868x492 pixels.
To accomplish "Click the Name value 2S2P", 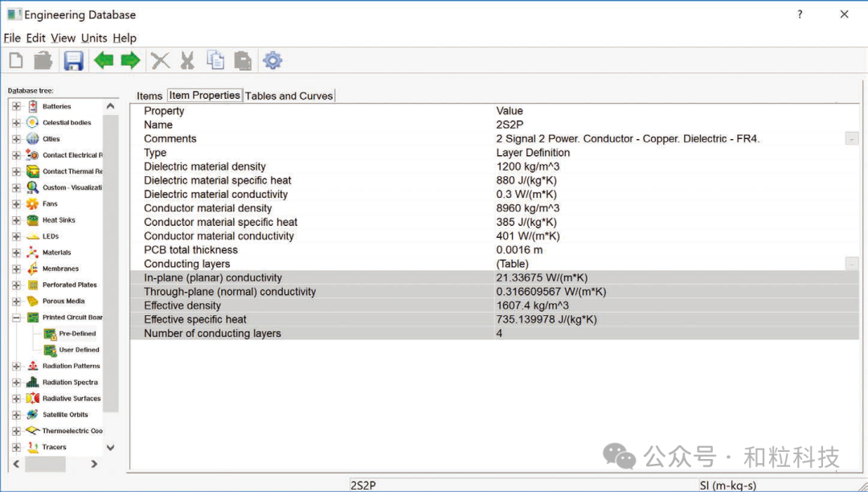I will point(510,125).
